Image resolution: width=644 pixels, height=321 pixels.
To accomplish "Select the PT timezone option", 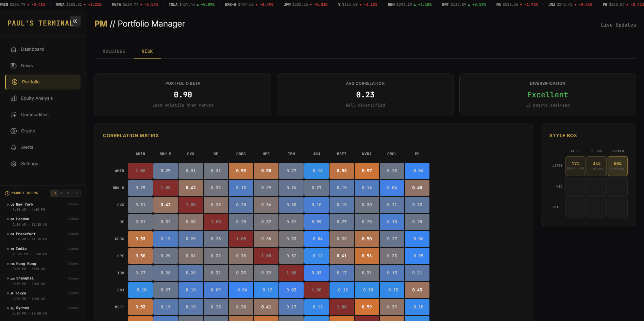I will 75,193.
